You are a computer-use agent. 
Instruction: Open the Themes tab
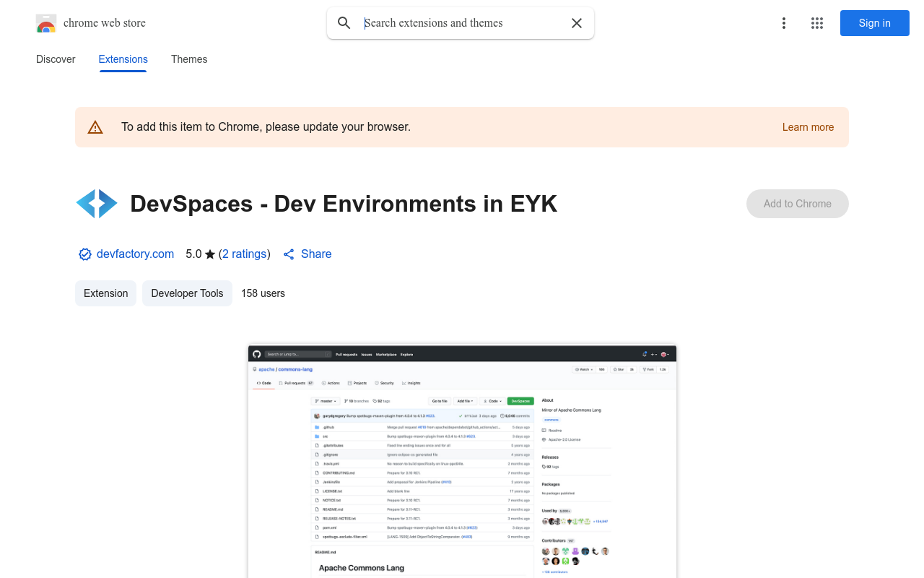189,59
